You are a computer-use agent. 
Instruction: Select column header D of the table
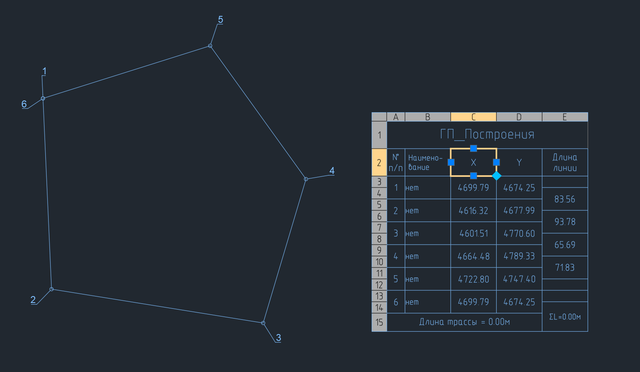pyautogui.click(x=519, y=117)
